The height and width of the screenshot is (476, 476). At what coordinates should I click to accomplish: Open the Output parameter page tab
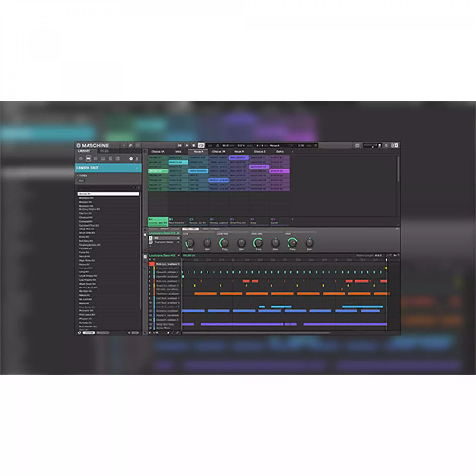coord(215,229)
